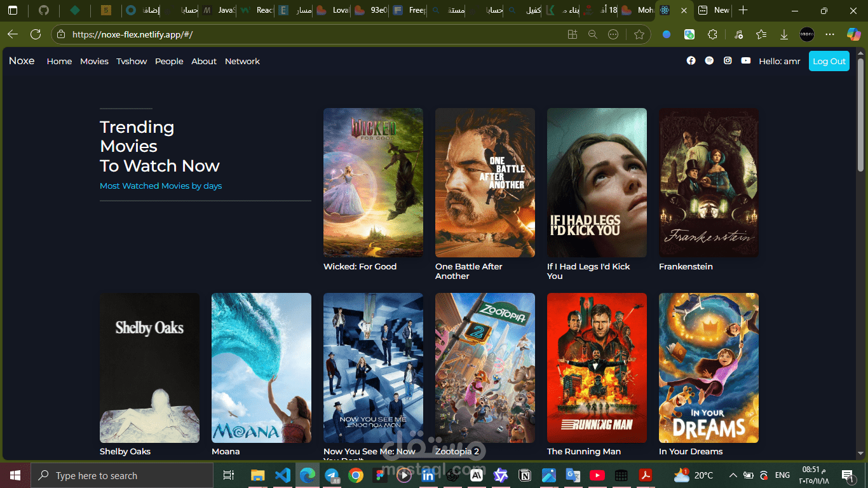Viewport: 868px width, 488px height.
Task: Open the Facebook social icon in navbar
Action: 691,61
